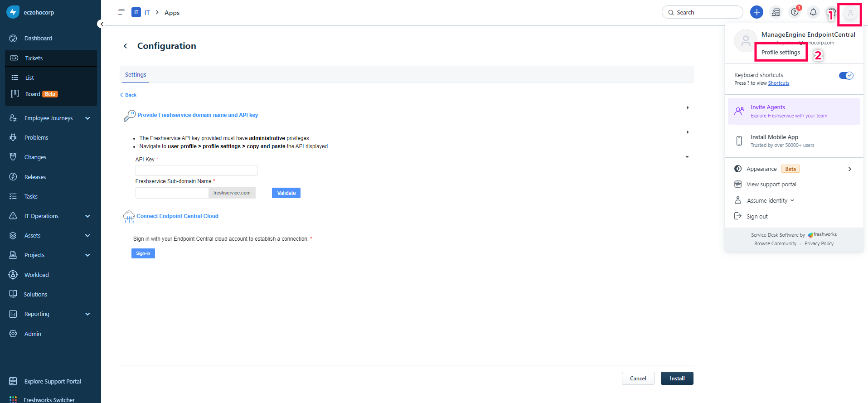The width and height of the screenshot is (868, 403).
Task: Click the Back link under Settings
Action: click(x=128, y=95)
